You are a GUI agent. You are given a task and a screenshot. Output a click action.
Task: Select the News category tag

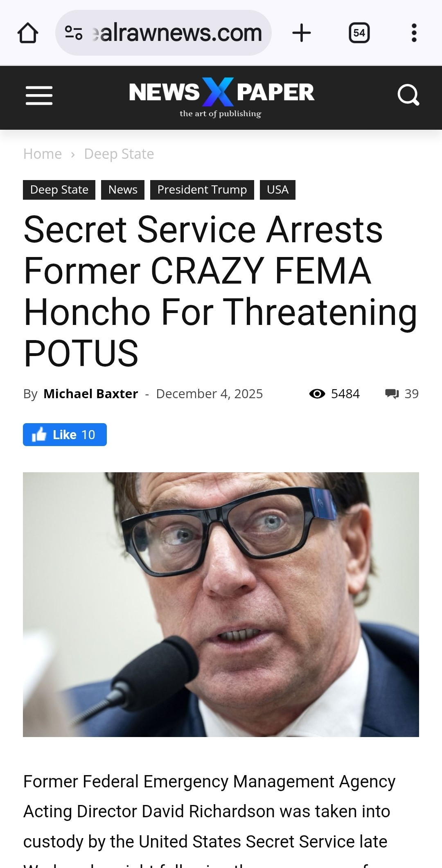pyautogui.click(x=123, y=190)
